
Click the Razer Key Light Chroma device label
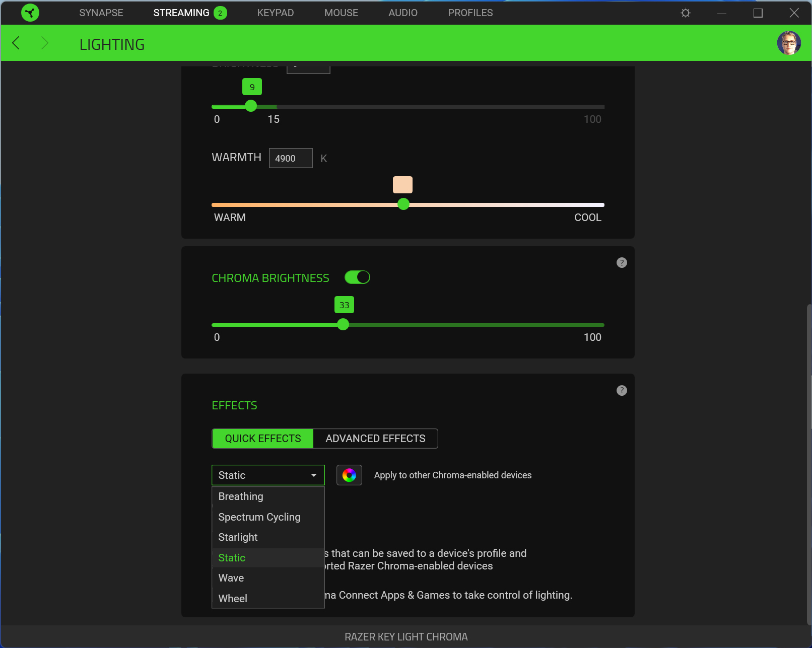pos(406,637)
